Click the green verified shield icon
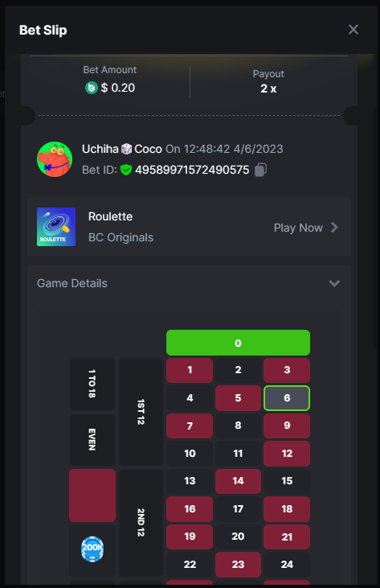This screenshot has width=380, height=588. coord(126,170)
